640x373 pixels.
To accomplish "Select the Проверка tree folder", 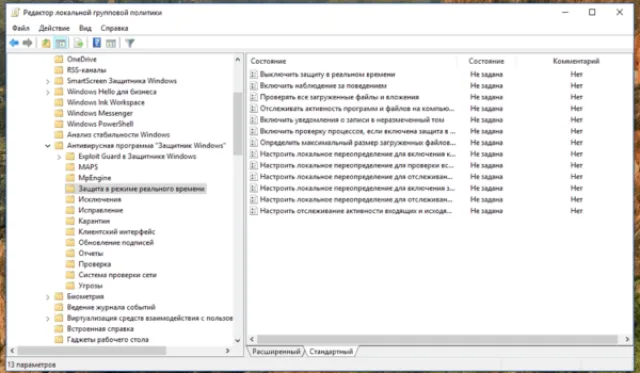I will pyautogui.click(x=94, y=264).
